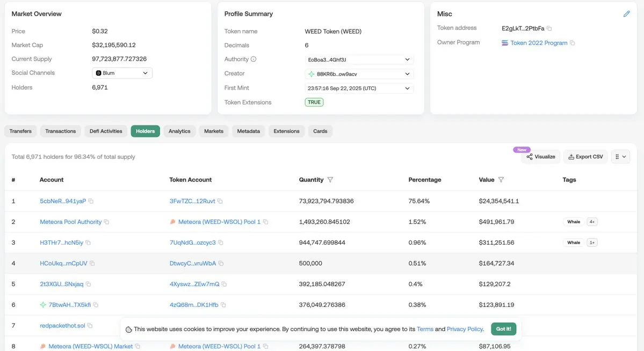Copy the token address E2gLkT...2PtbFa

549,28
